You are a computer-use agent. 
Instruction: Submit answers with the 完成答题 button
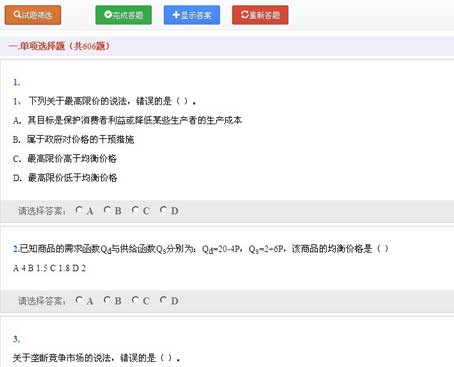[x=123, y=15]
